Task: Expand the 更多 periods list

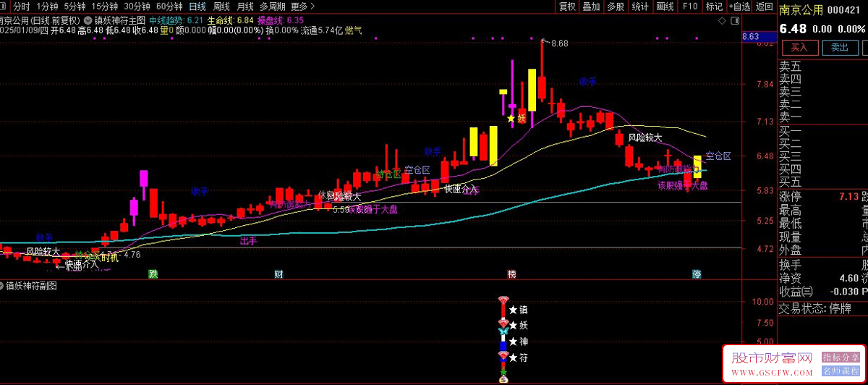Action: pos(299,7)
